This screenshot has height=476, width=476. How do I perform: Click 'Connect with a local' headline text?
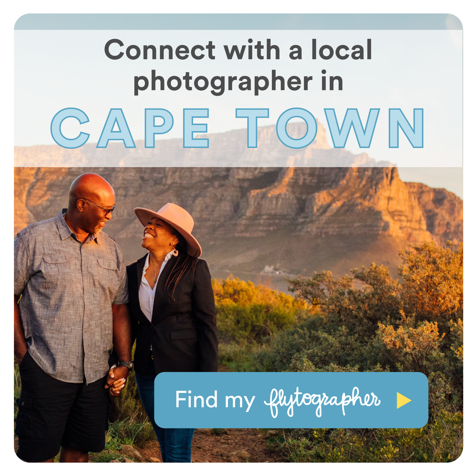click(x=238, y=50)
